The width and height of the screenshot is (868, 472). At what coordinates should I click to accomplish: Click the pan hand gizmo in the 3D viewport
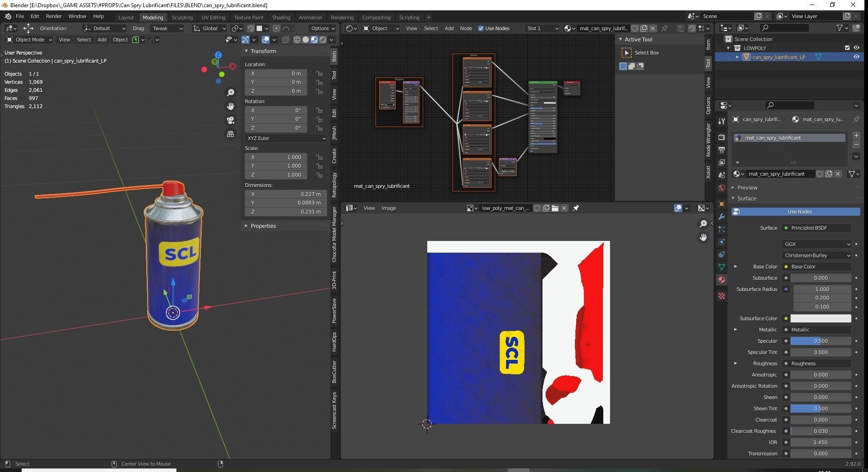(231, 106)
